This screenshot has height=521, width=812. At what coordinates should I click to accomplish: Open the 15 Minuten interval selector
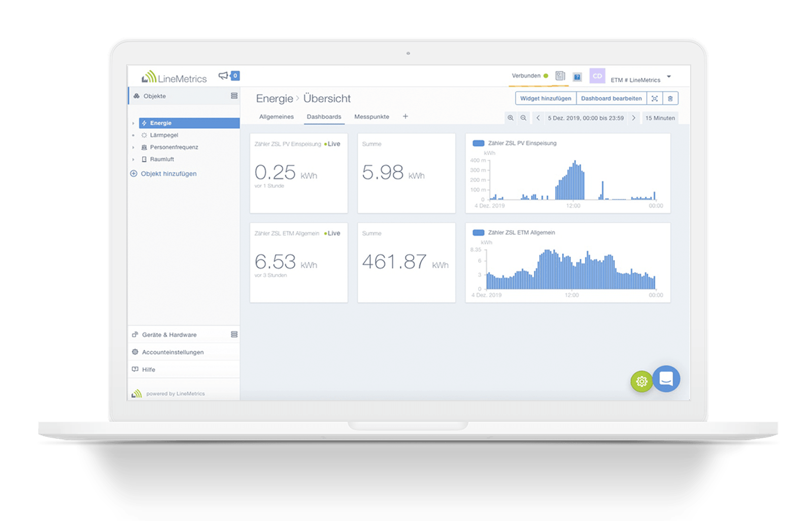660,118
